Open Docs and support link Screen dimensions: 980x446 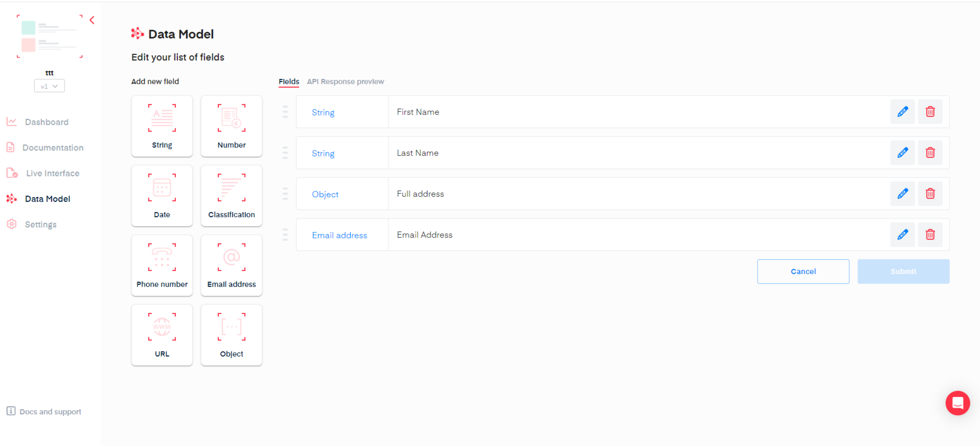(x=50, y=412)
